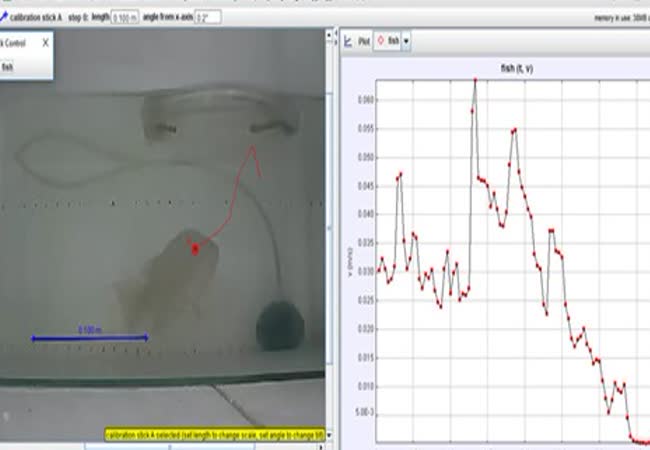Select the red fish position marker
Image resolution: width=650 pixels, height=450 pixels.
click(x=195, y=249)
